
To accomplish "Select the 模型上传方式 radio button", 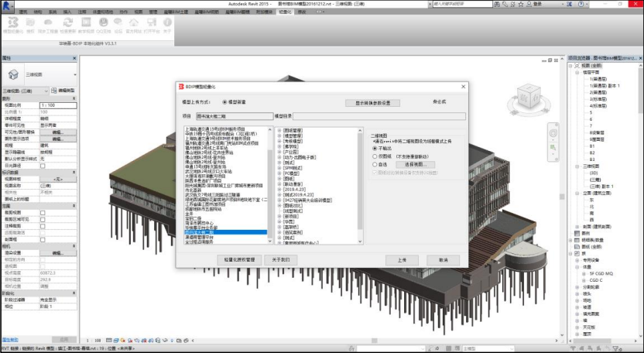I will [x=224, y=102].
